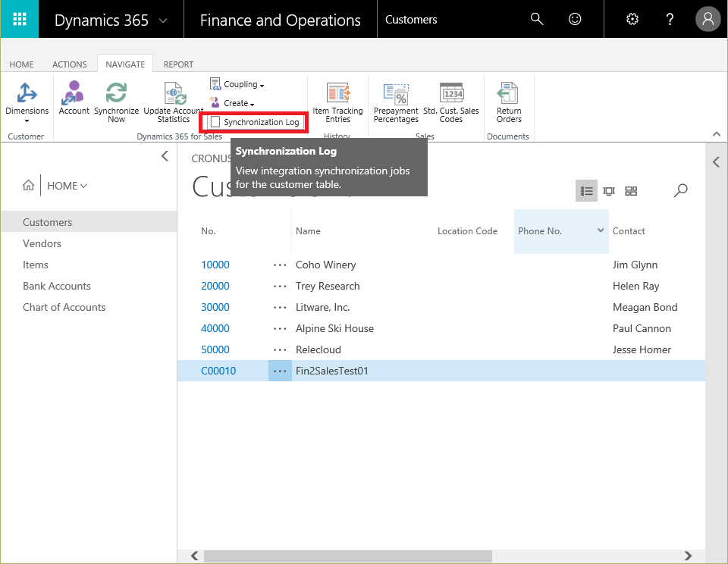Screen dimensions: 728x564
Task: Open customer number 30000 link
Action: tap(215, 307)
